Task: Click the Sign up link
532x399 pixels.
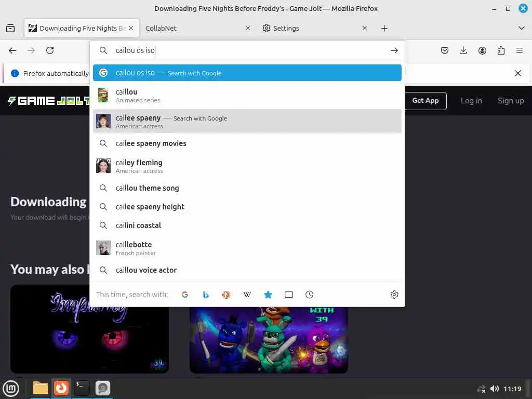Action: [x=511, y=101]
